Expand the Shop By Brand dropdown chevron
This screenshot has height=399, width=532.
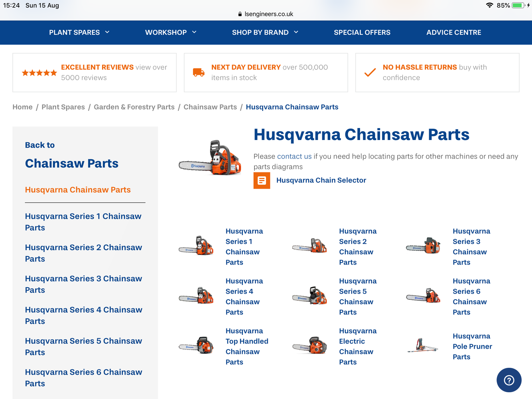tap(296, 32)
